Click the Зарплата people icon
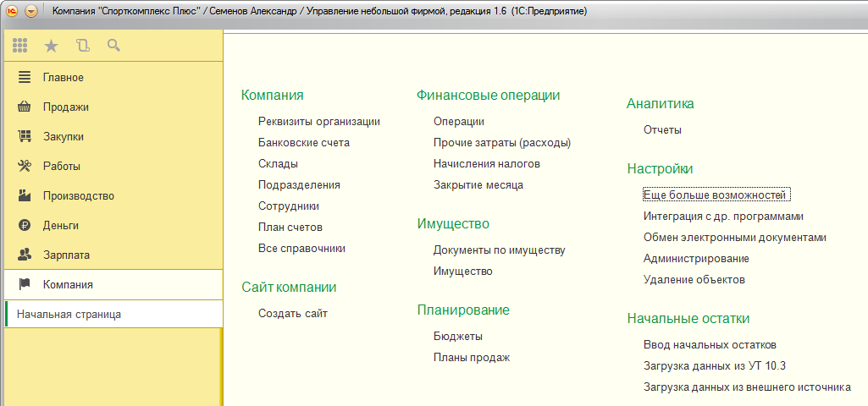The width and height of the screenshot is (868, 406). point(25,255)
